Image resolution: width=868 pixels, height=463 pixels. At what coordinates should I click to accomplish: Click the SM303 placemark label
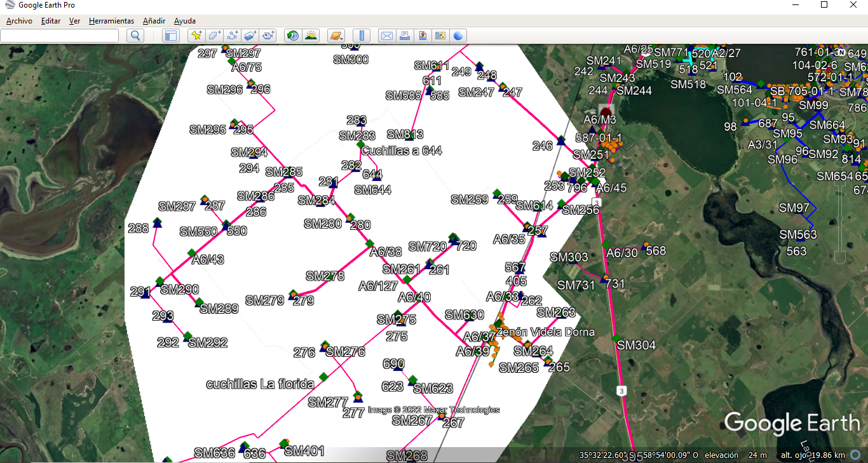point(569,257)
